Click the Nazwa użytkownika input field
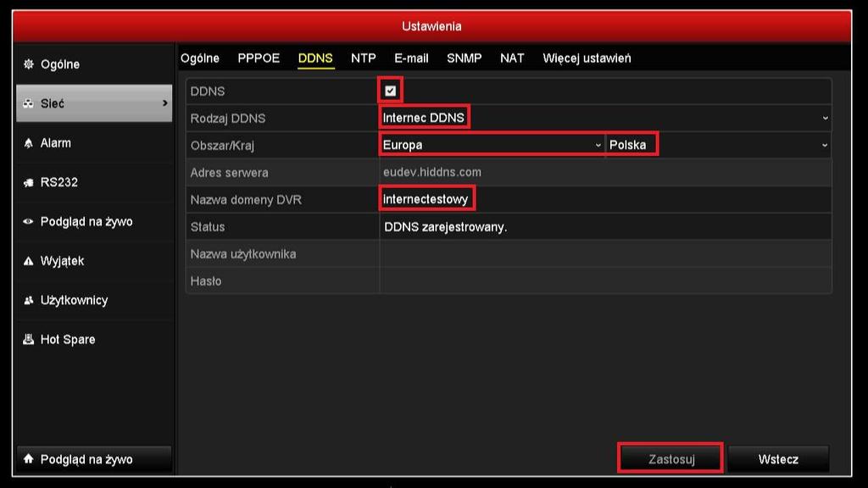 (605, 254)
